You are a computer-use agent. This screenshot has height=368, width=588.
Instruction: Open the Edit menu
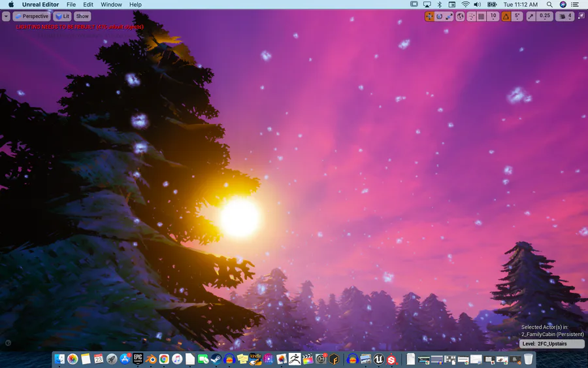(88, 5)
